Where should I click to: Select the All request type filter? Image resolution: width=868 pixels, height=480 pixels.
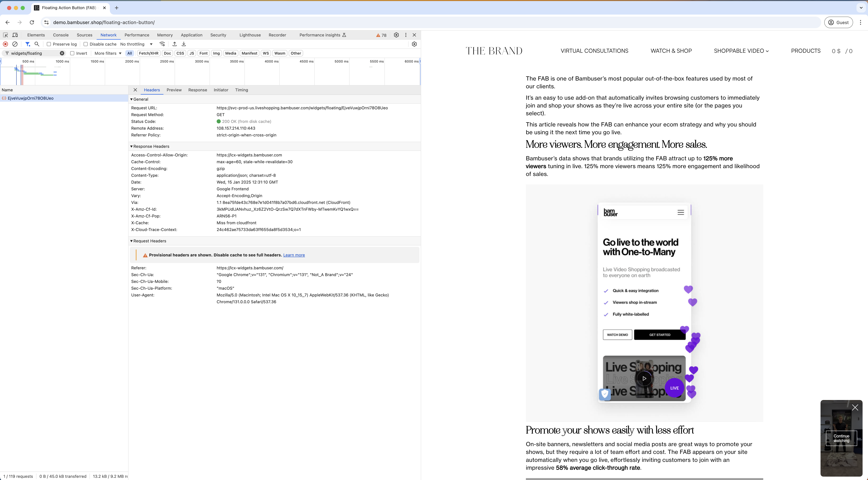(129, 53)
